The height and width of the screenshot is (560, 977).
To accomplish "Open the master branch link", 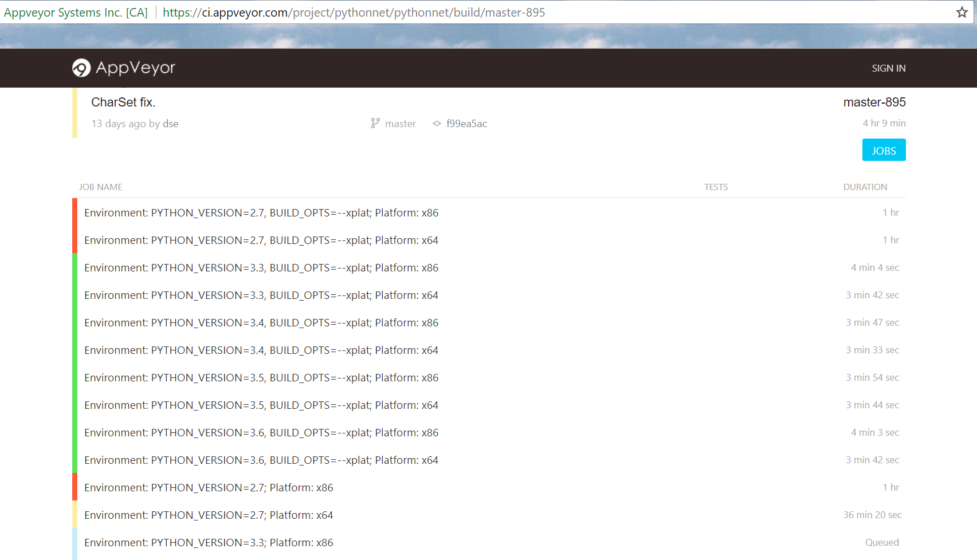I will [400, 124].
